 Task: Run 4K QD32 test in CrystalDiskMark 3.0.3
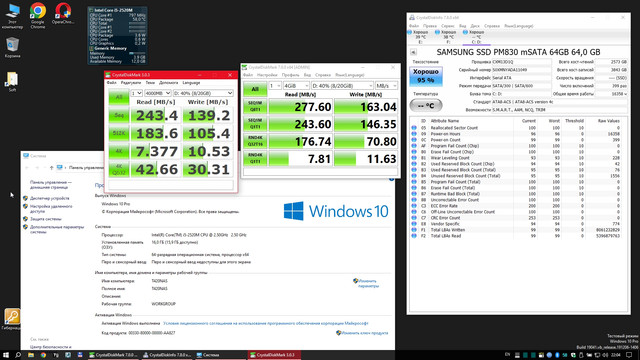(119, 169)
